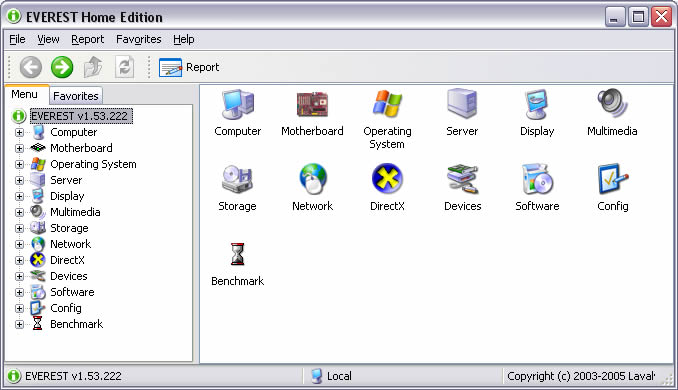
Task: Open the Config icon in main pane
Action: (613, 179)
